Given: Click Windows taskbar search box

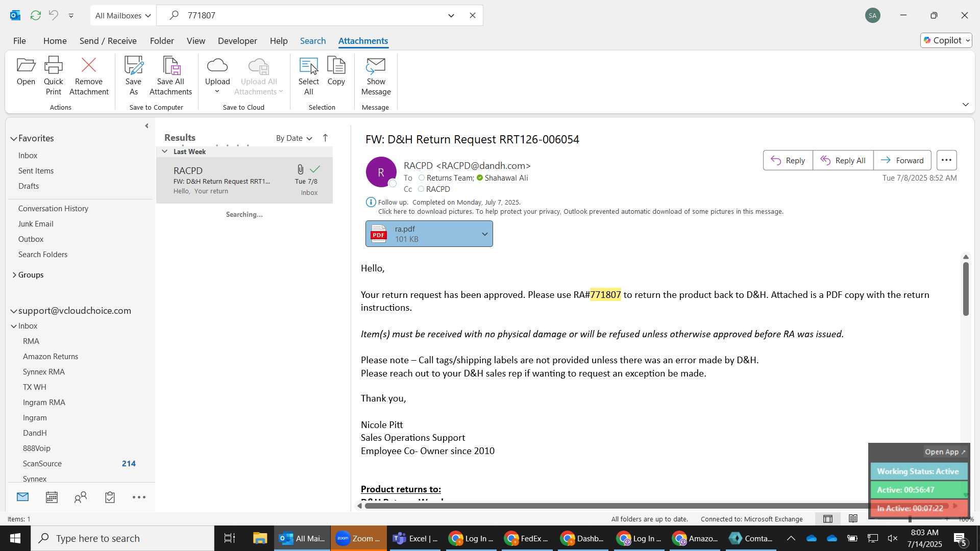Looking at the screenshot, I should (x=122, y=538).
